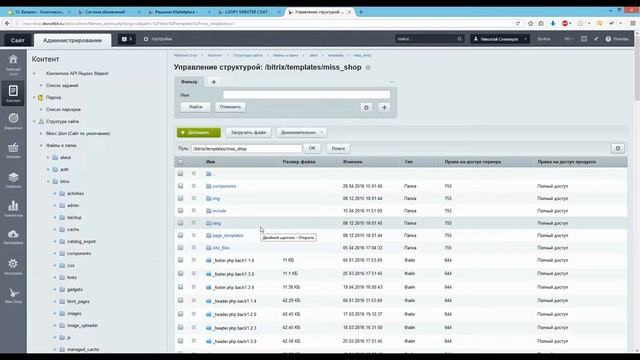Screen dimensions: 640x360
Task: Click the Отменить filter button
Action: [230, 107]
